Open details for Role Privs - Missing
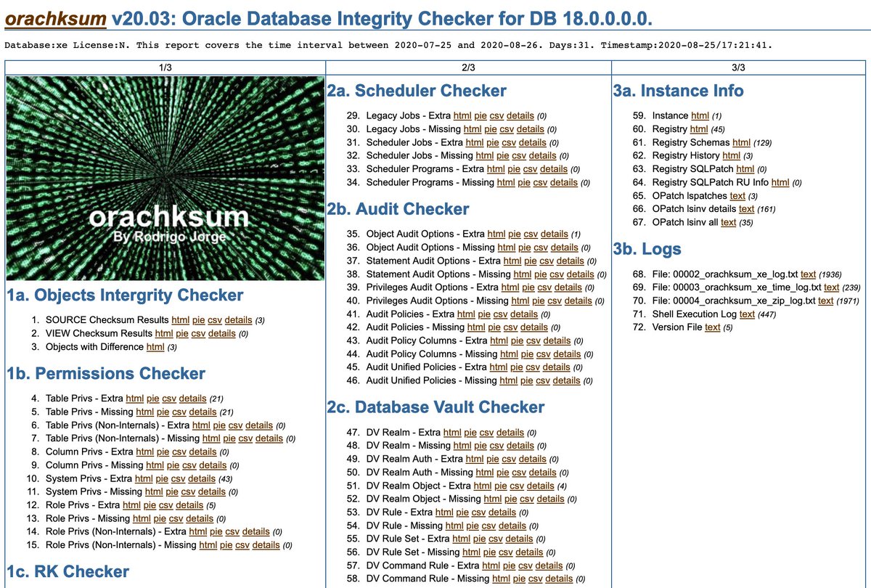This screenshot has width=871, height=588. coord(200,518)
